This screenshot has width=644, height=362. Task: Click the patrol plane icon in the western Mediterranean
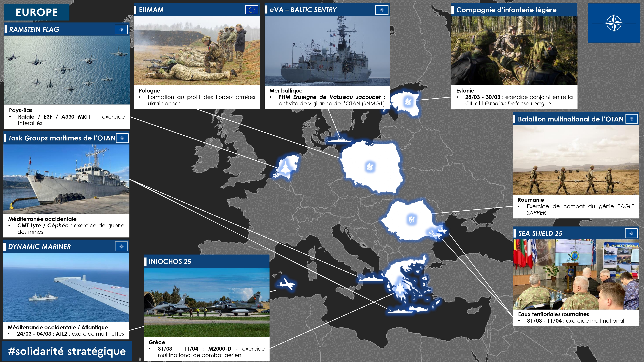coord(286,284)
